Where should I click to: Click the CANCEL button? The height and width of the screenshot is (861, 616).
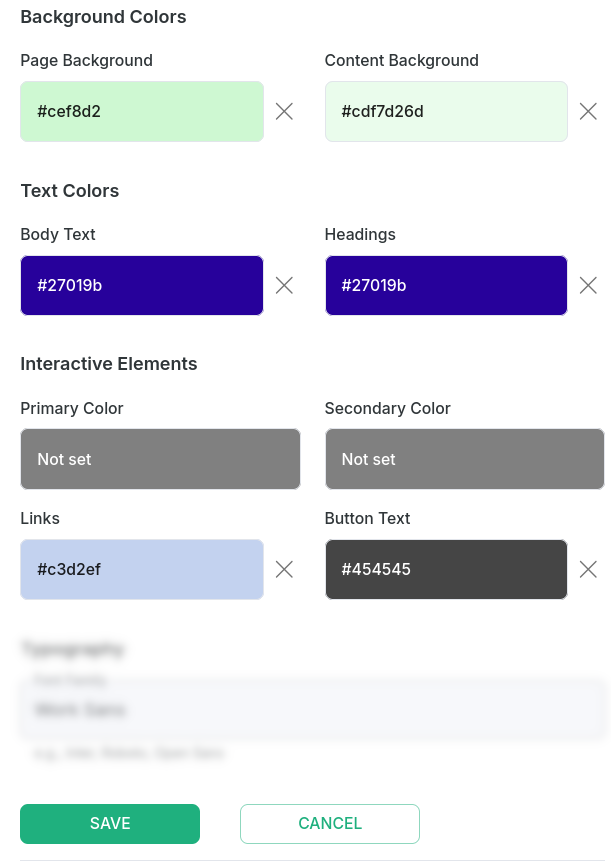330,824
